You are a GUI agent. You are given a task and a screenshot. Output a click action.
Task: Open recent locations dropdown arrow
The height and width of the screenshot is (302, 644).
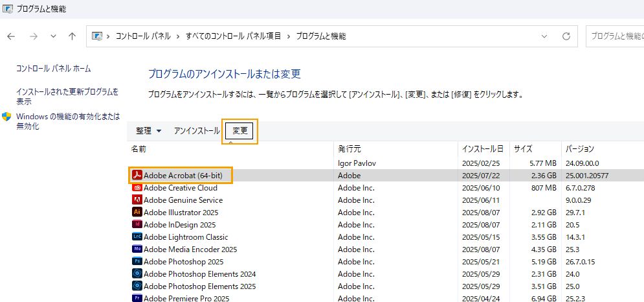(53, 36)
